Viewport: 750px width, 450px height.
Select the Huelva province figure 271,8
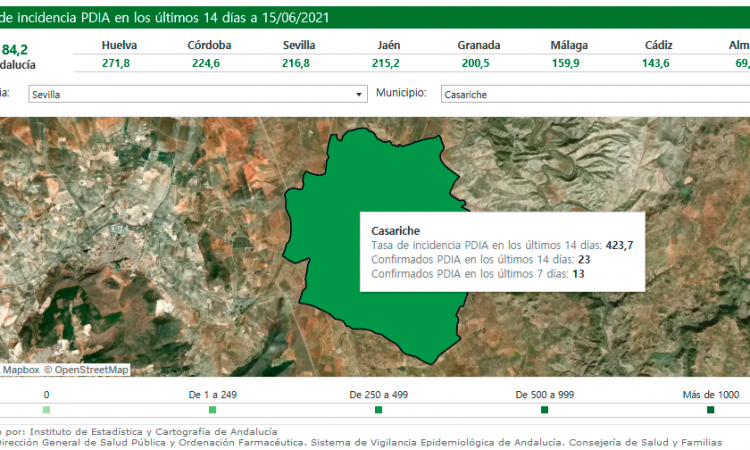116,62
